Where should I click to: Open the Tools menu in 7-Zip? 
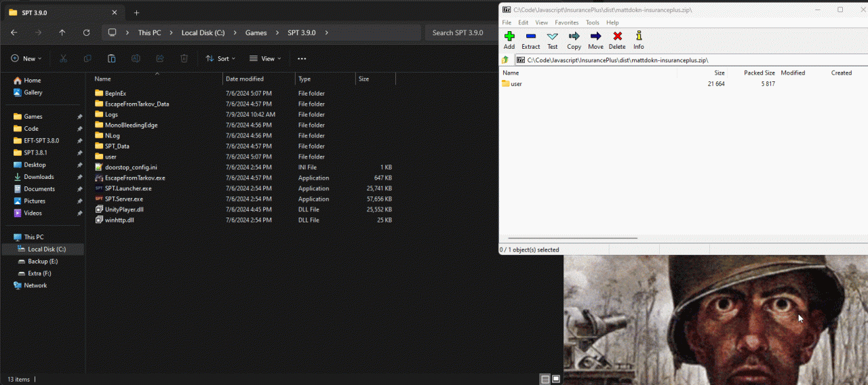point(592,22)
